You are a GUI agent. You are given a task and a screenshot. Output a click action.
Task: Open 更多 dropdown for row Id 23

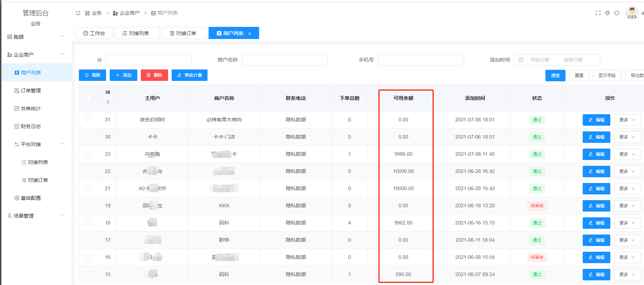627,154
